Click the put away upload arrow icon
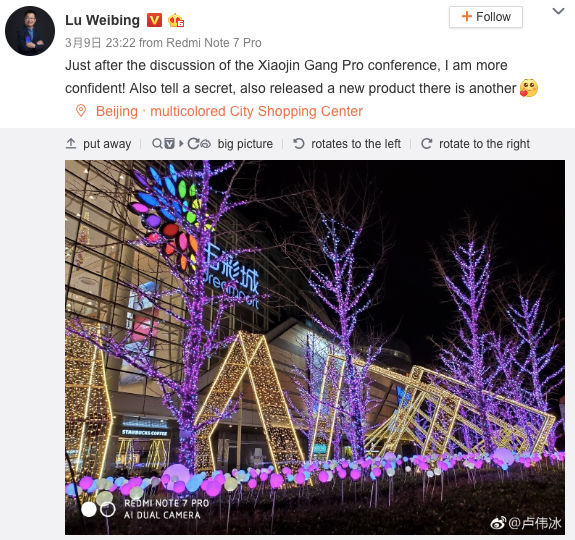The image size is (575, 540). coord(71,143)
